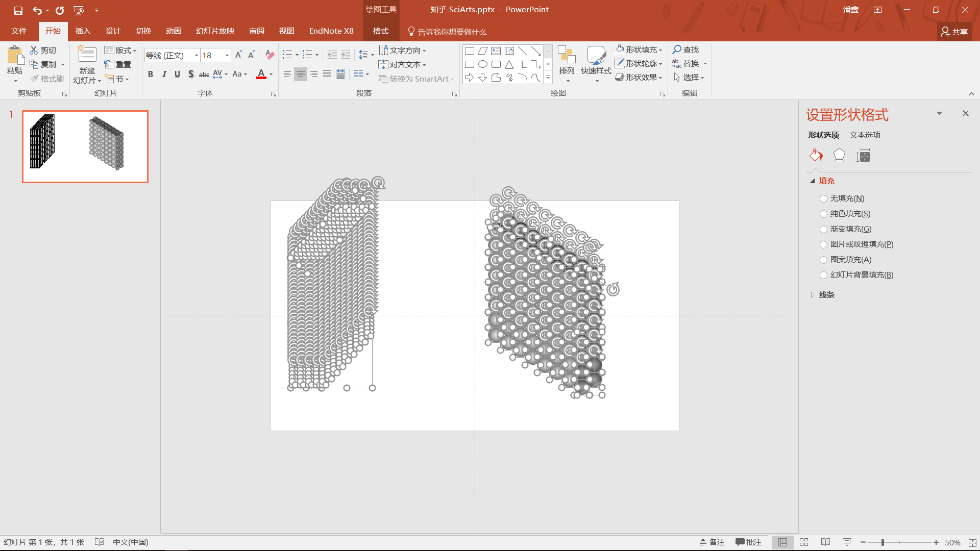The image size is (980, 551).
Task: Toggle 备注 notes in status bar
Action: (712, 542)
